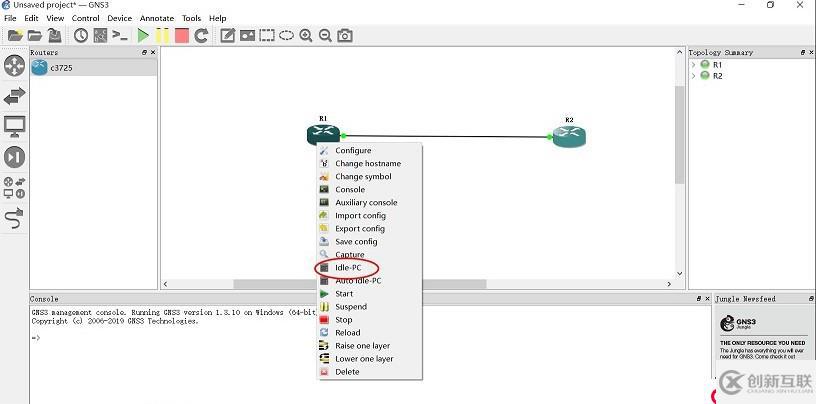The width and height of the screenshot is (816, 404).
Task: Click the Open project folder icon
Action: (x=35, y=35)
